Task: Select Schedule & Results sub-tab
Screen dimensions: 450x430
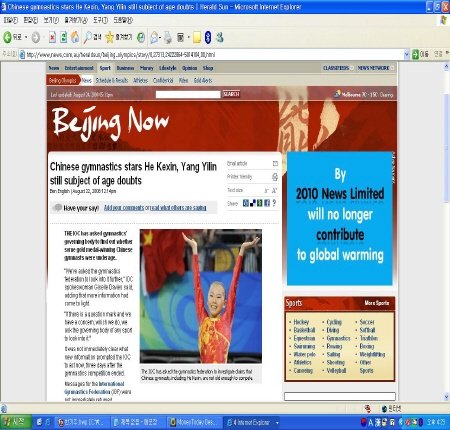Action: 112,80
